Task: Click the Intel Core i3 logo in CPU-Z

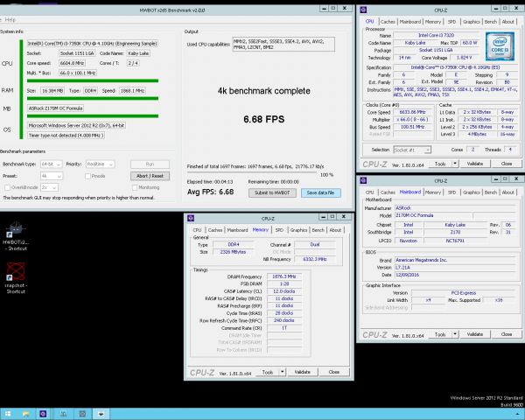Action: pyautogui.click(x=500, y=46)
